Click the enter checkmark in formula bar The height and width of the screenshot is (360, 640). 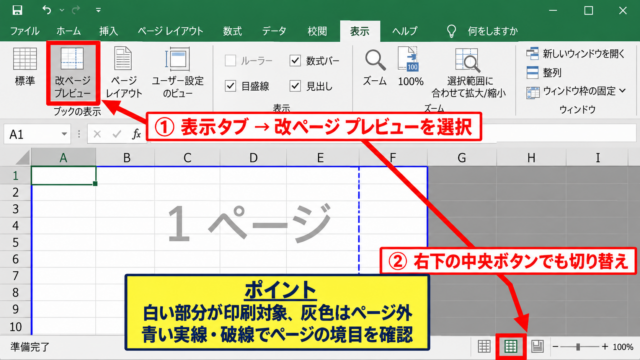tap(117, 134)
